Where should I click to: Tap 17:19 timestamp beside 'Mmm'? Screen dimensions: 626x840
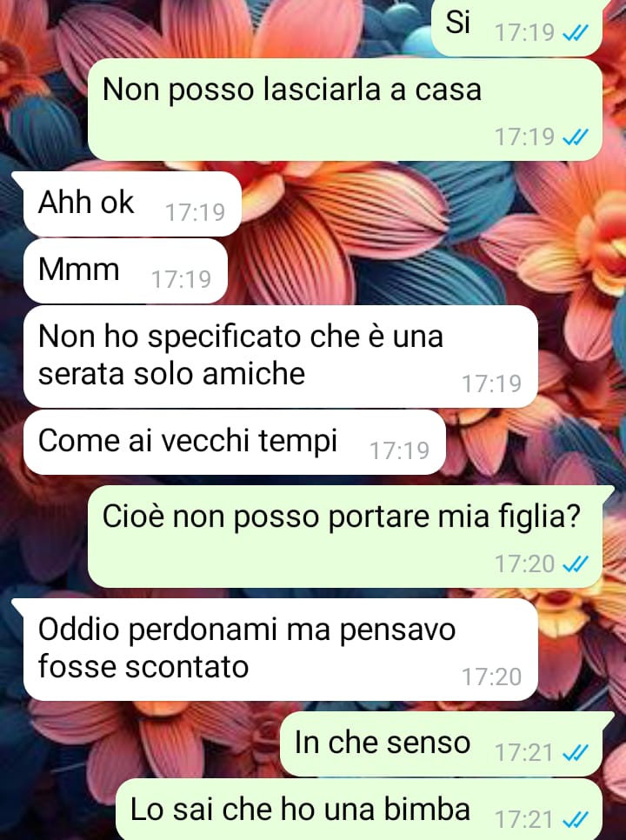click(x=182, y=280)
